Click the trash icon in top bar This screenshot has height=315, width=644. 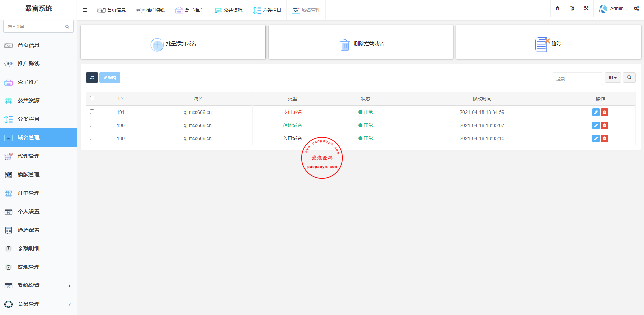coord(557,9)
